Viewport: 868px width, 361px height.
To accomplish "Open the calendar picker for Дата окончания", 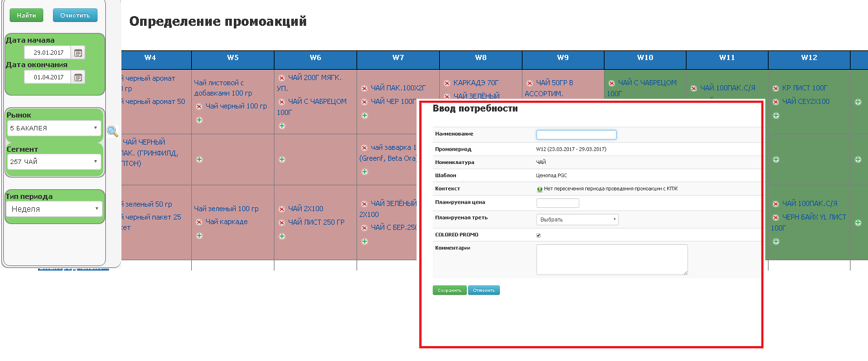I will pos(78,77).
